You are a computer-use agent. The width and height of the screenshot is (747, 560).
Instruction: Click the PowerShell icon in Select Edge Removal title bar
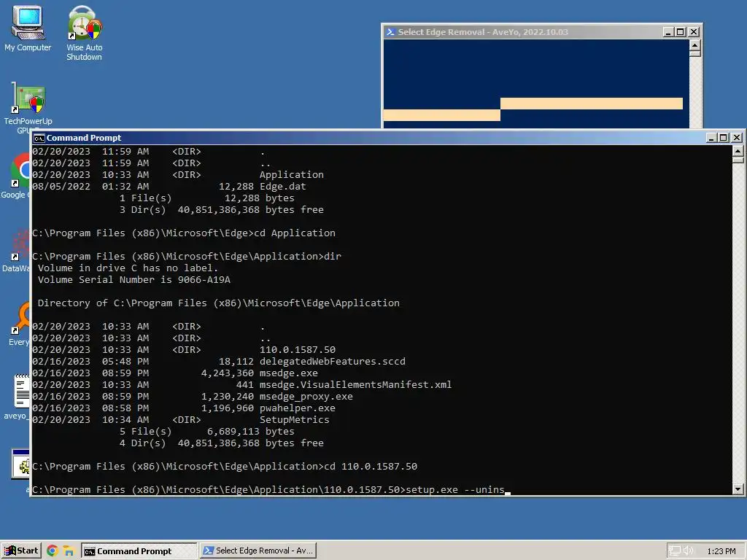(391, 32)
